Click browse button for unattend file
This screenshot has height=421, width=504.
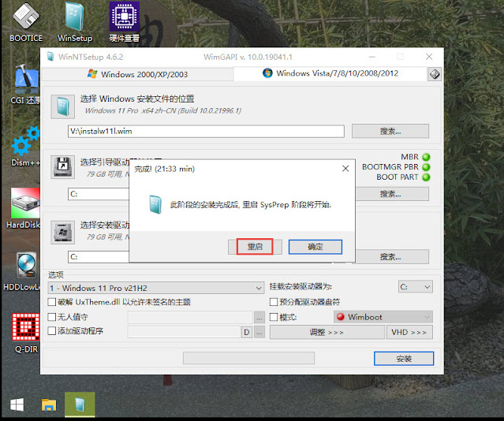coord(259,318)
